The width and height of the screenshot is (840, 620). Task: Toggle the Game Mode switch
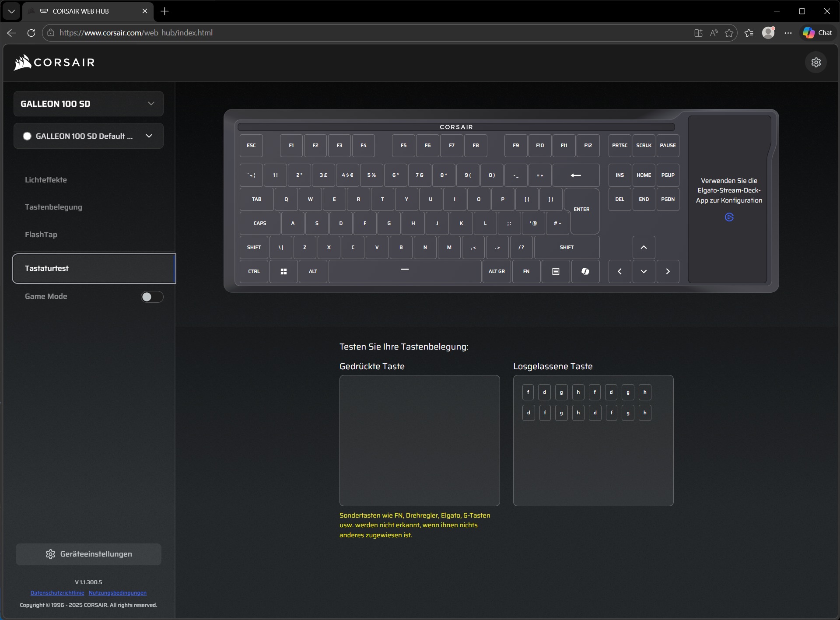click(x=152, y=297)
